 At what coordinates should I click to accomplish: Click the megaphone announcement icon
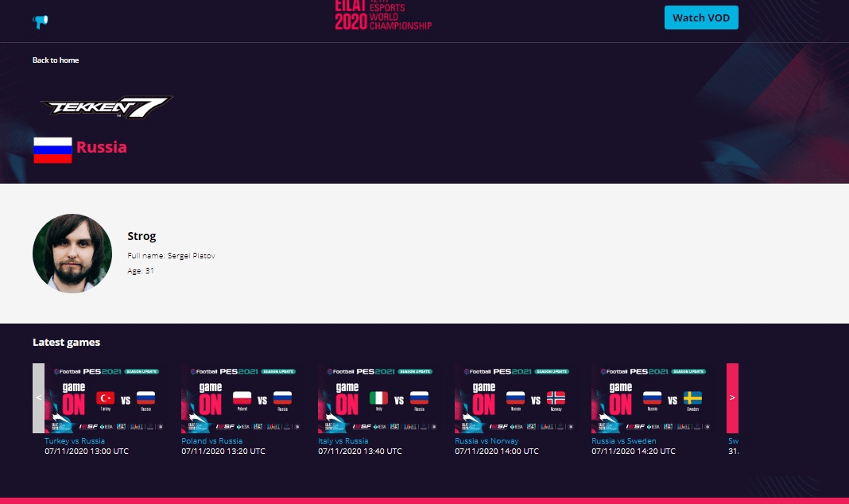41,21
